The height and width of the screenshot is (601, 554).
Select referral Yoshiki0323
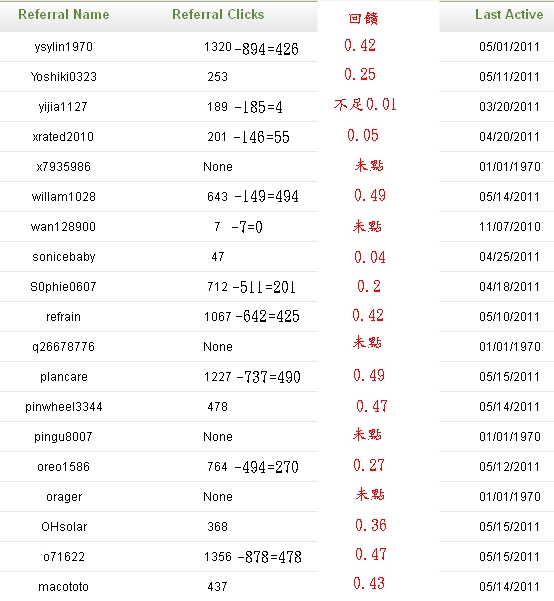pyautogui.click(x=64, y=77)
